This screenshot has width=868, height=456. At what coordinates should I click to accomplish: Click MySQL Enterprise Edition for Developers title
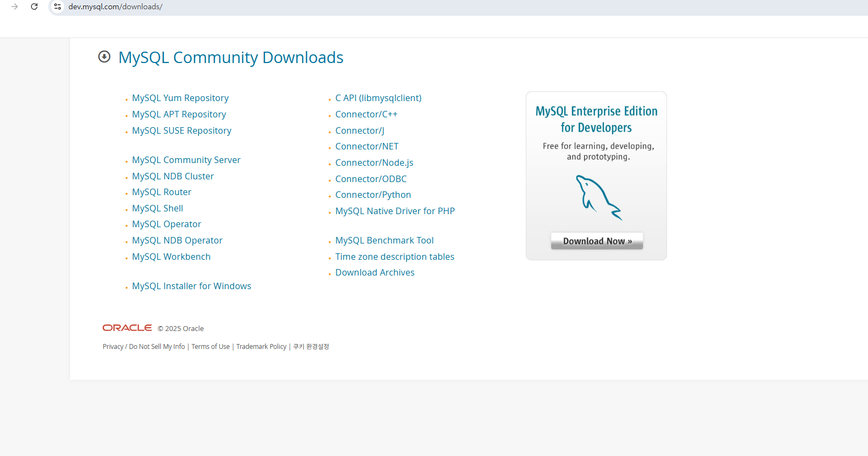596,119
